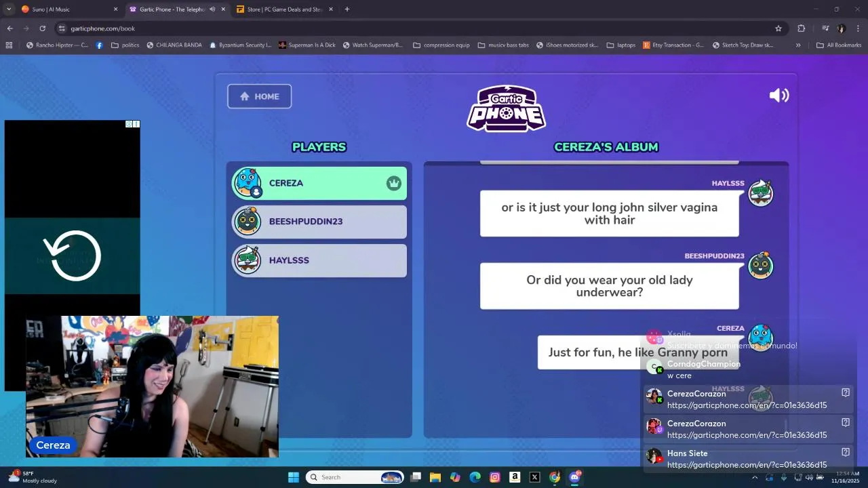Image resolution: width=868 pixels, height=488 pixels.
Task: Open the tab search dropdown
Action: (9, 9)
